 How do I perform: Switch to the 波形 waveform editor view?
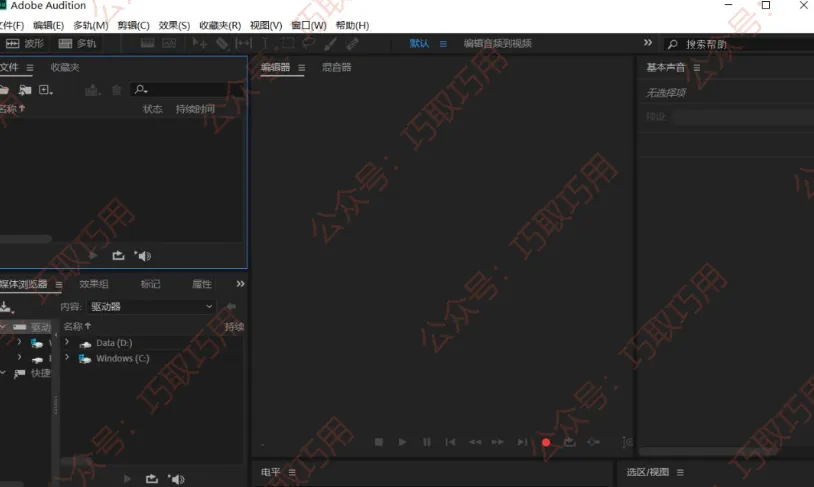[x=24, y=44]
